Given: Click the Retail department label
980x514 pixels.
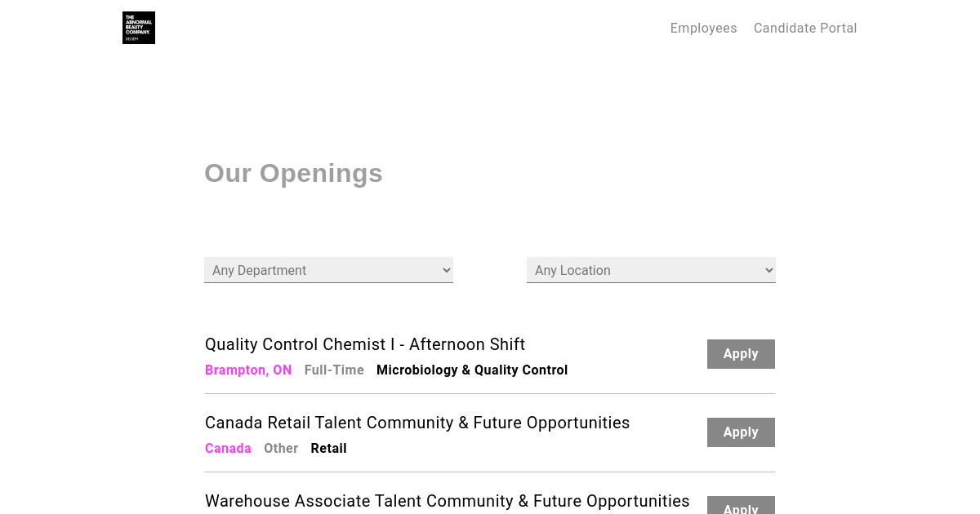Looking at the screenshot, I should (329, 448).
